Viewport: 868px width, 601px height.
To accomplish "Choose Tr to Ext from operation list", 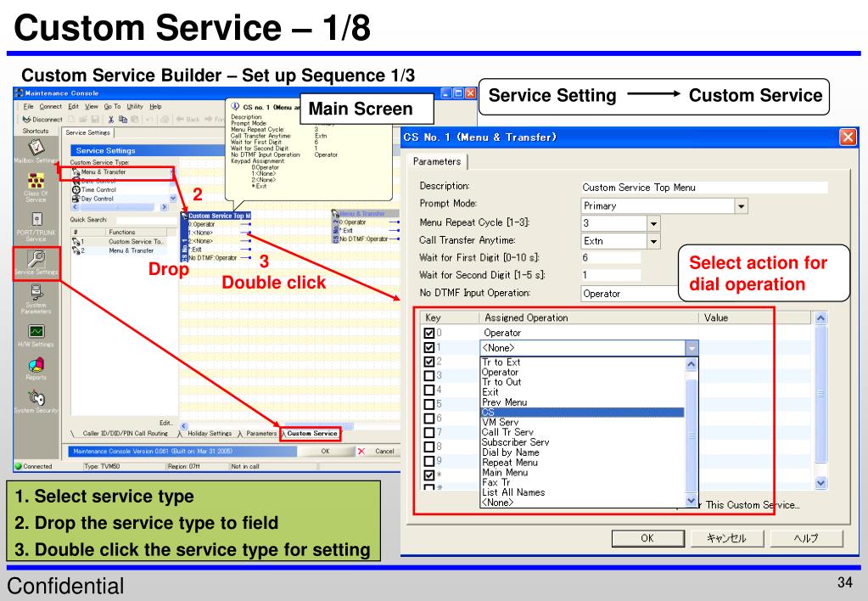I will [582, 362].
